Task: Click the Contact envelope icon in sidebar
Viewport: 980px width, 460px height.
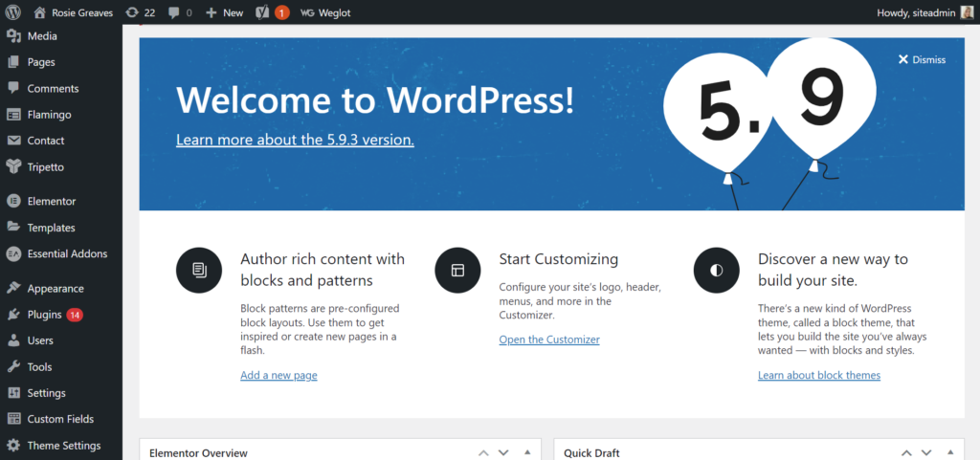Action: pos(13,141)
